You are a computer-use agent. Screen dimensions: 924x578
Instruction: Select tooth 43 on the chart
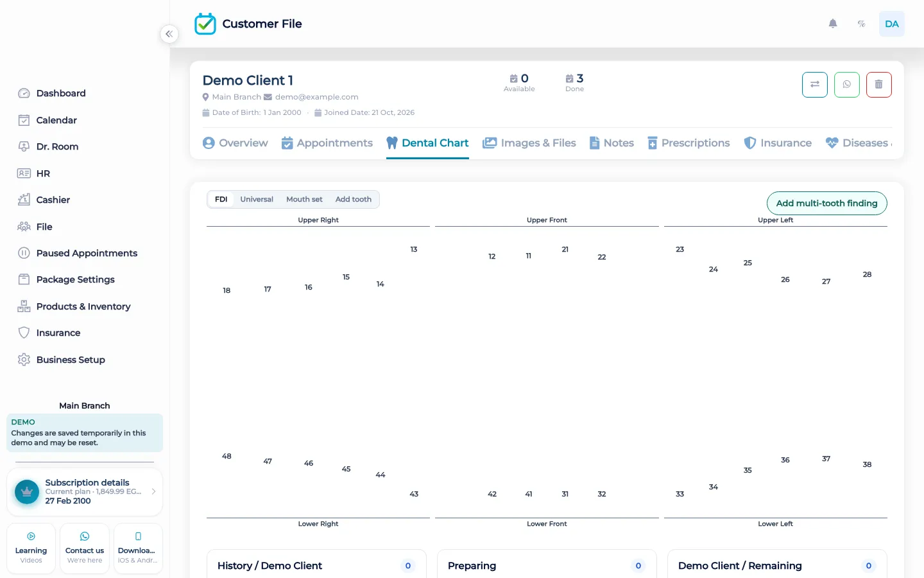tap(414, 494)
